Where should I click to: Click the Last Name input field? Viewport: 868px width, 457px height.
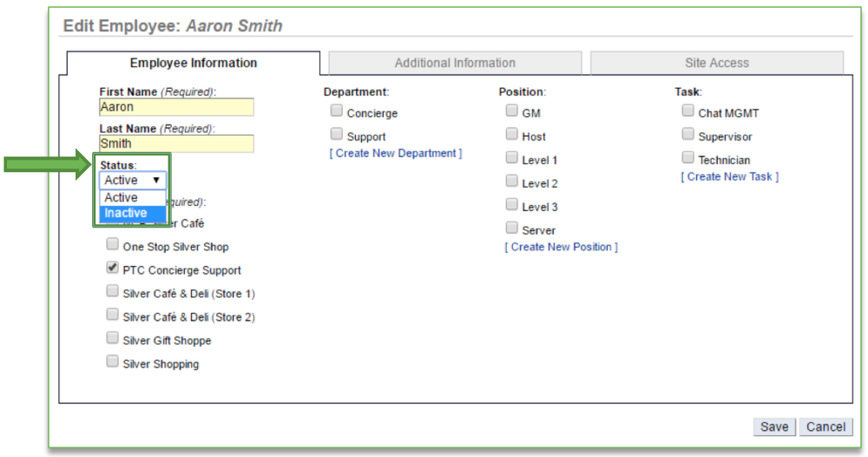click(176, 143)
